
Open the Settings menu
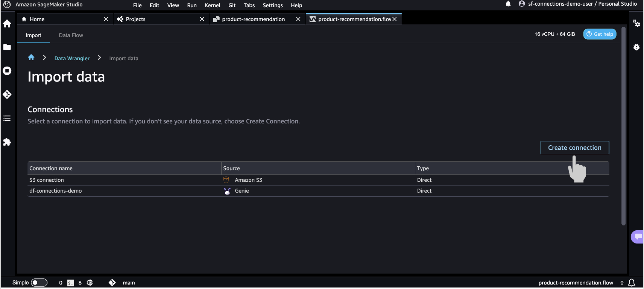[x=273, y=5]
